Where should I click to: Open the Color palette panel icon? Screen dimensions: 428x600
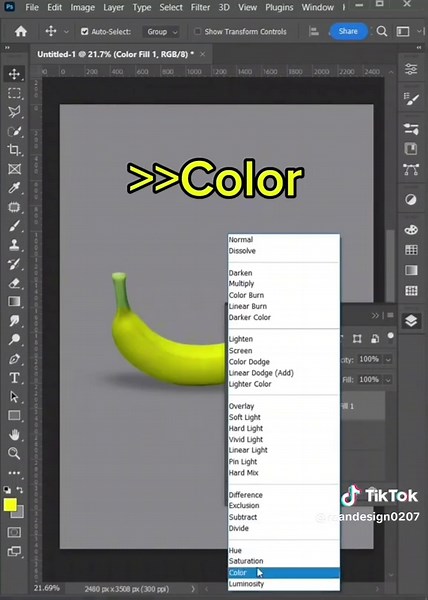411,230
